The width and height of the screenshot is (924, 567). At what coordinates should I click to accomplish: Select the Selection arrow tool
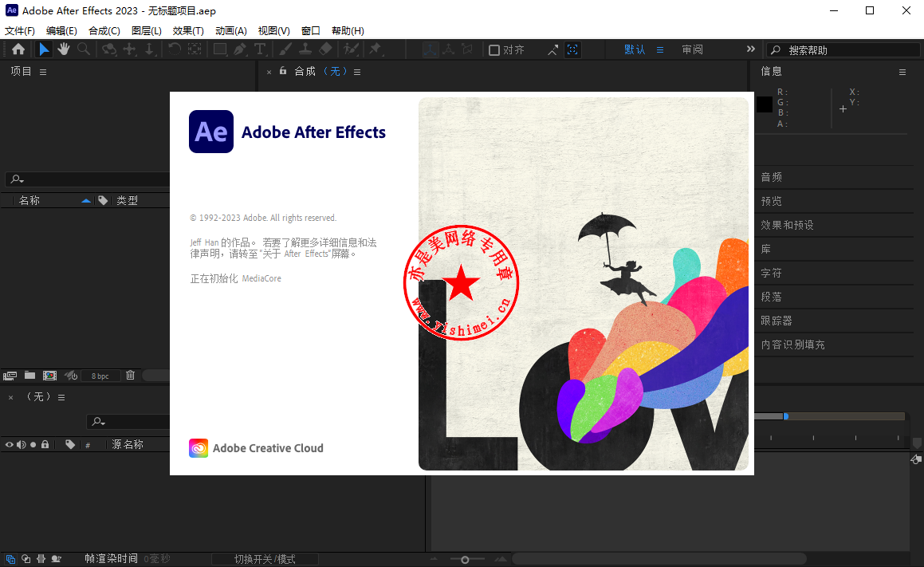44,49
